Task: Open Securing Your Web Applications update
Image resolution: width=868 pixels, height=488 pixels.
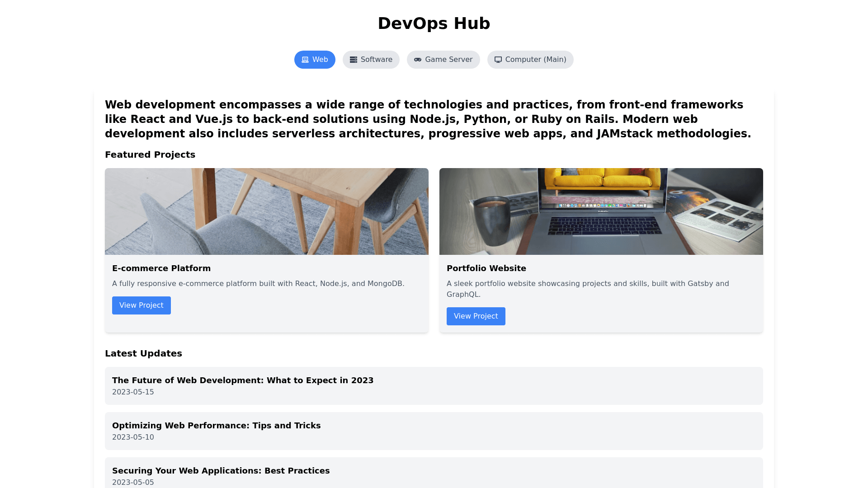Action: (x=221, y=471)
